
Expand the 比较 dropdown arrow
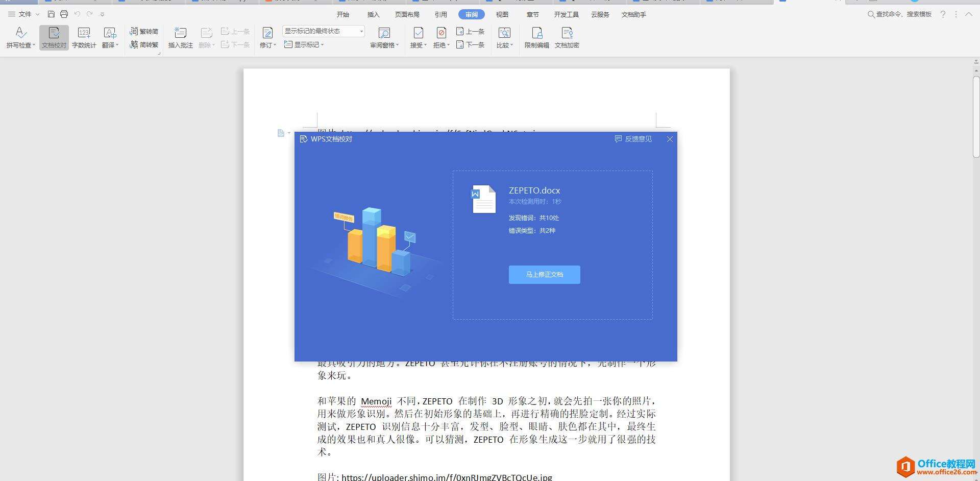coord(511,45)
